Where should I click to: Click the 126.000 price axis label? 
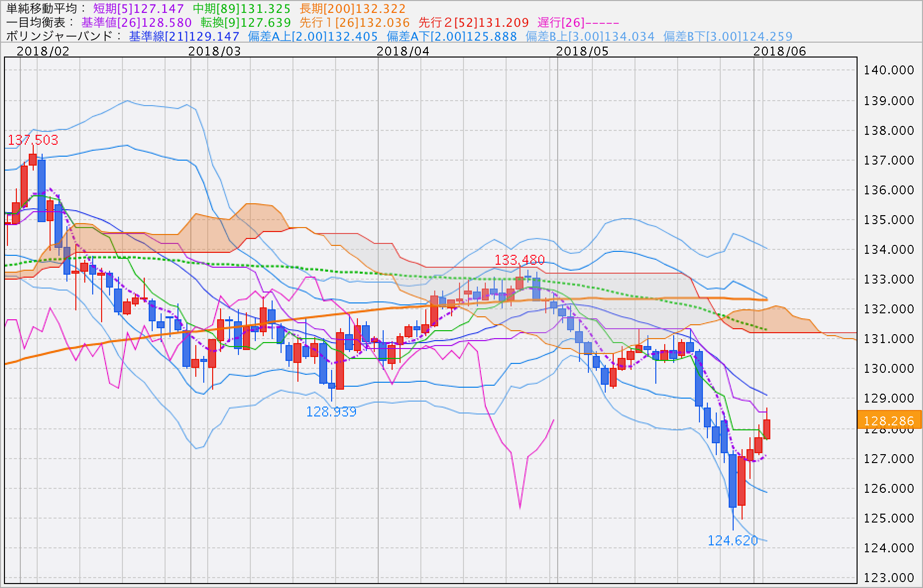(889, 488)
